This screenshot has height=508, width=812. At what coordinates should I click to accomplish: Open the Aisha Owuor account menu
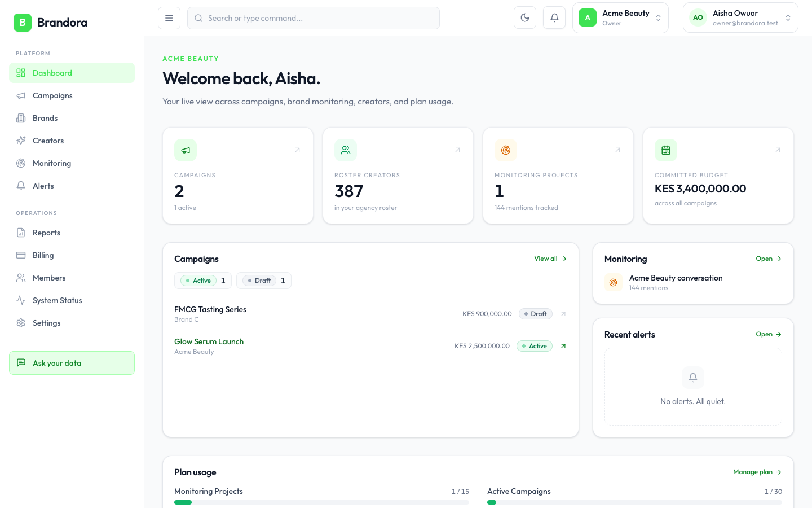pos(740,17)
